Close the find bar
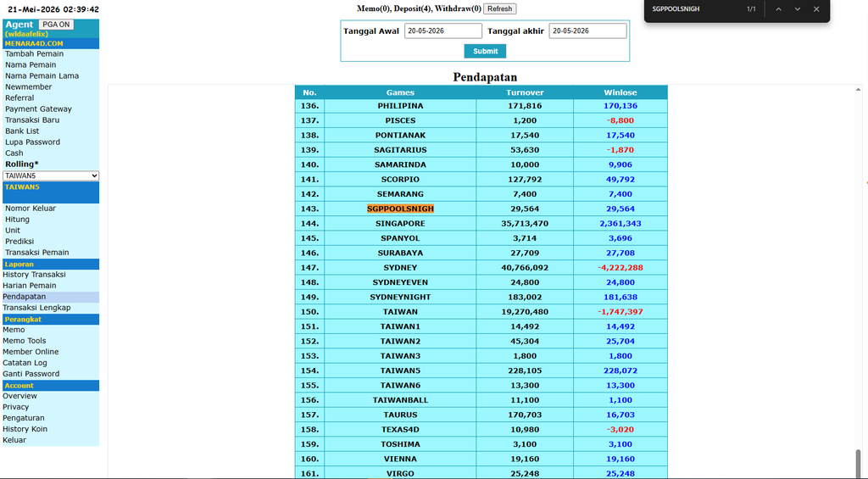The height and width of the screenshot is (479, 868). click(816, 9)
